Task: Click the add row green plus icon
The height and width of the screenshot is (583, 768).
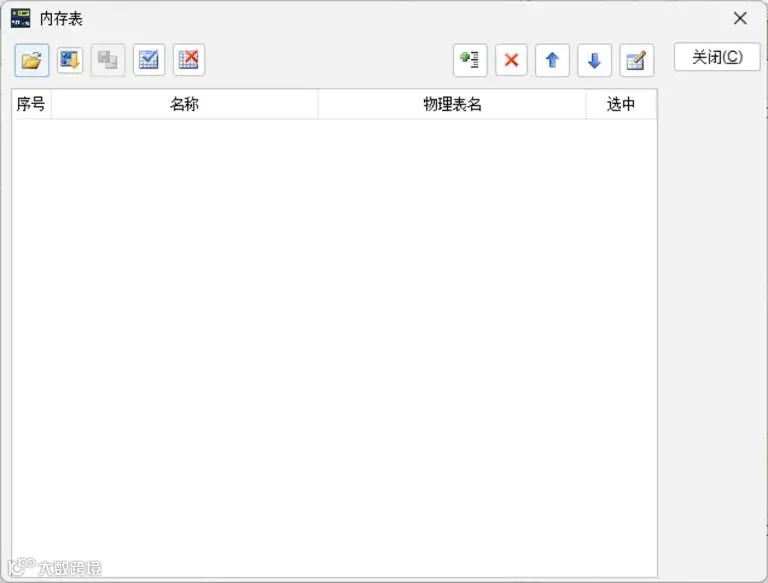Action: coord(470,60)
